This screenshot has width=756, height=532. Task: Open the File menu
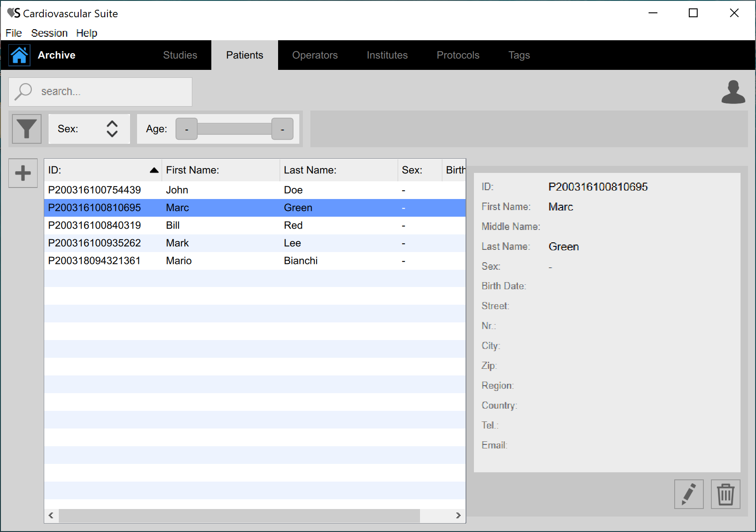[13, 33]
